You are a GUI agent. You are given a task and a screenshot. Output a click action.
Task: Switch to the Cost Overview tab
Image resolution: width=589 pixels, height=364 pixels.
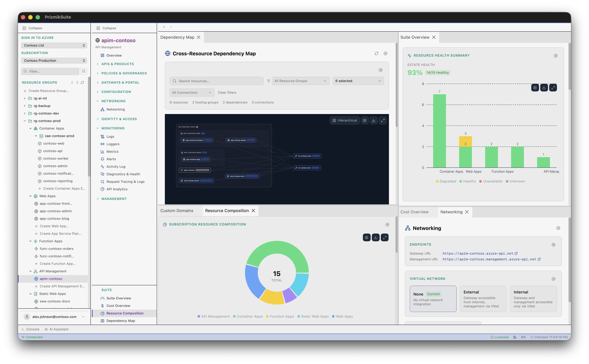415,212
